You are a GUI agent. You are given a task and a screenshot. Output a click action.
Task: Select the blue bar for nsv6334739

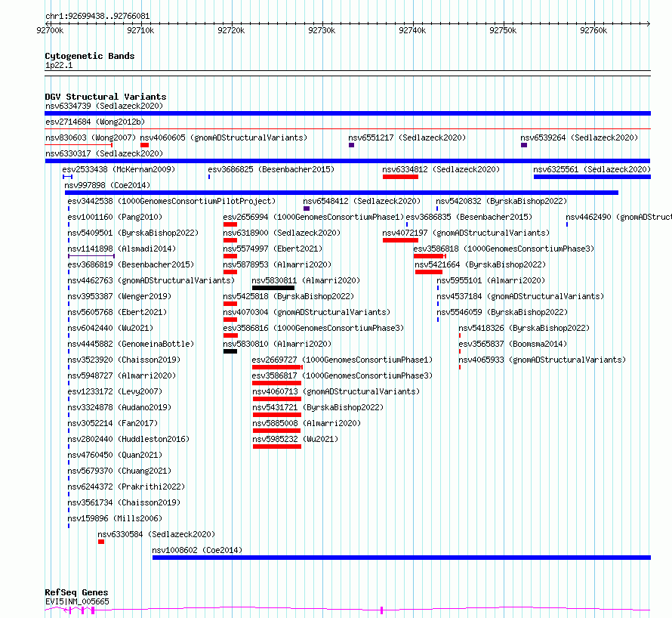(347, 113)
